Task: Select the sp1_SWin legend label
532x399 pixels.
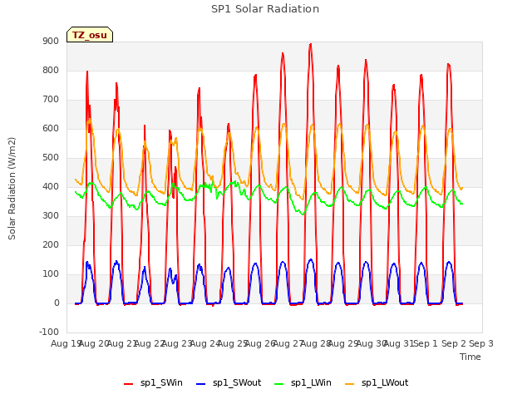Action: click(161, 382)
